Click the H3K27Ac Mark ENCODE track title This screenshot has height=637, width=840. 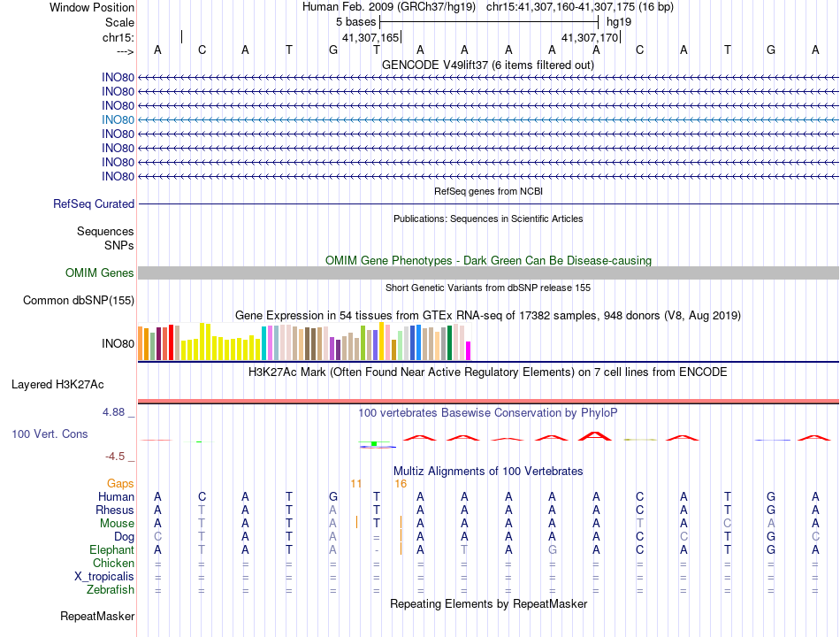[x=488, y=372]
